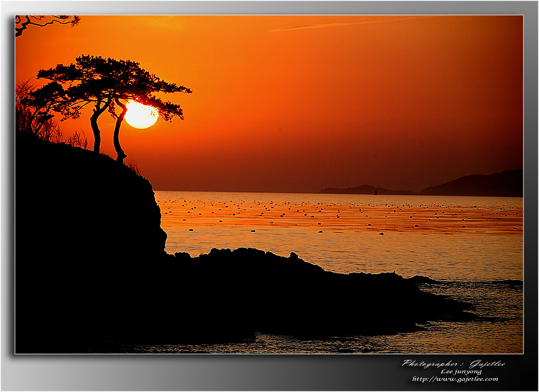Click the www.gajetlee.com URL text
Screen dimensions: 539x392
pos(454,379)
